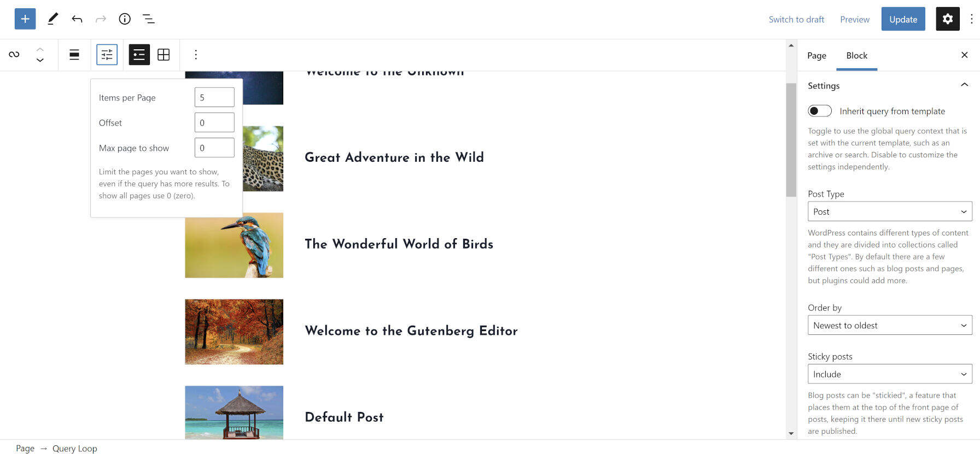Image resolution: width=980 pixels, height=454 pixels.
Task: Change block alignment in the toolbar
Action: [x=74, y=55]
